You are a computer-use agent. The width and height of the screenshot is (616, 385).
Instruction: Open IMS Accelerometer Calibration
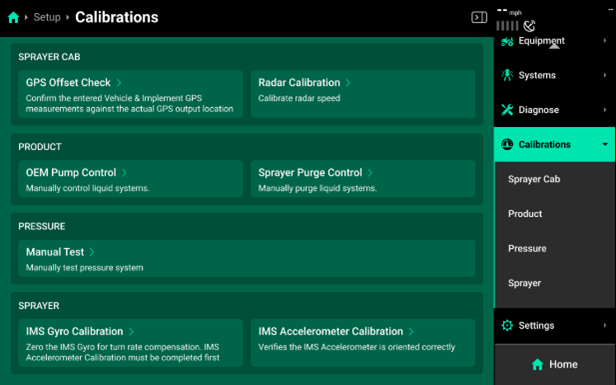(x=363, y=343)
